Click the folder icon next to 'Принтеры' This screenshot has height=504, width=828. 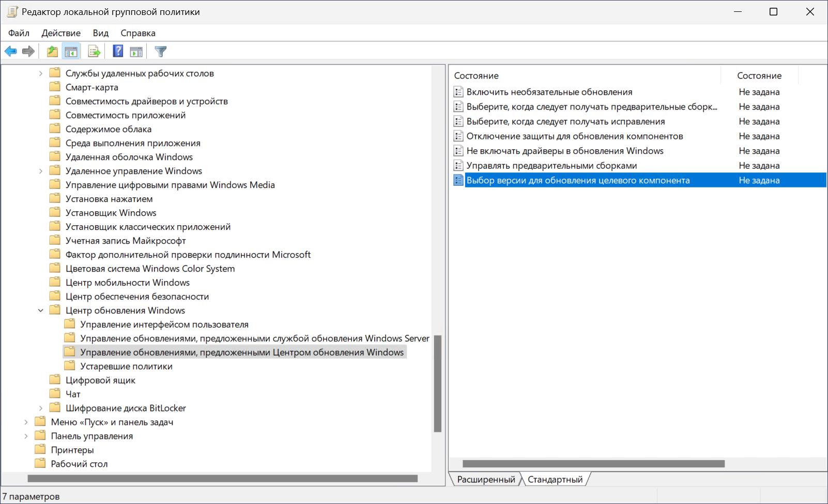[x=40, y=449]
